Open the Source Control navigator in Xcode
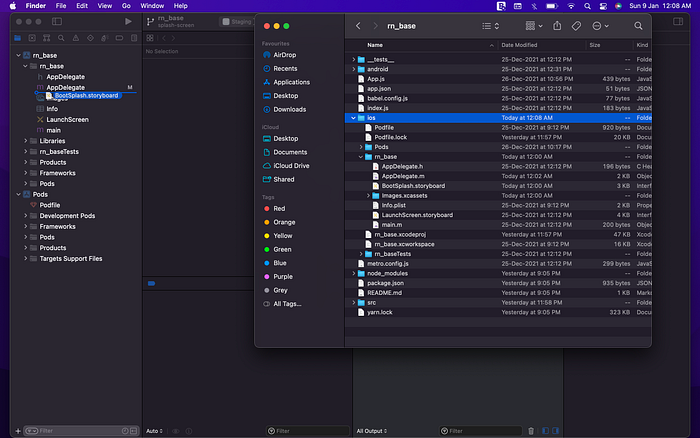The width and height of the screenshot is (700, 438). [32, 38]
